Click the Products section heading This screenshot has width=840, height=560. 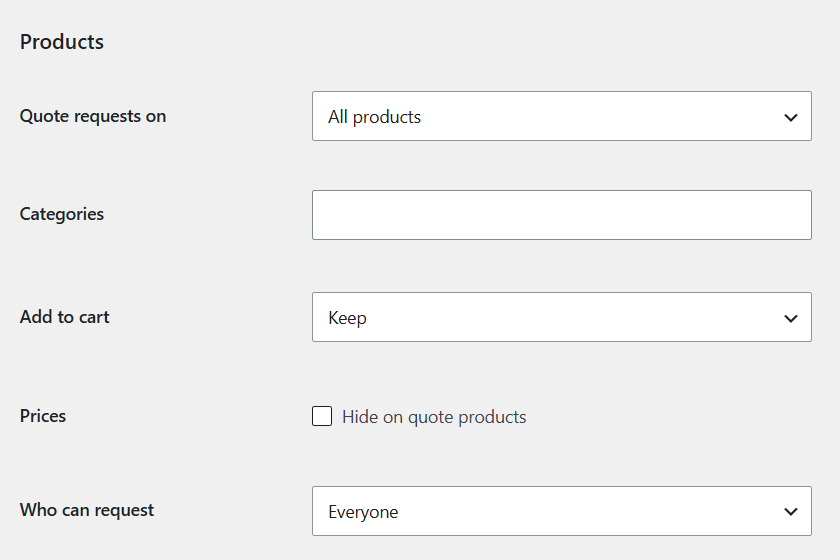[x=62, y=42]
